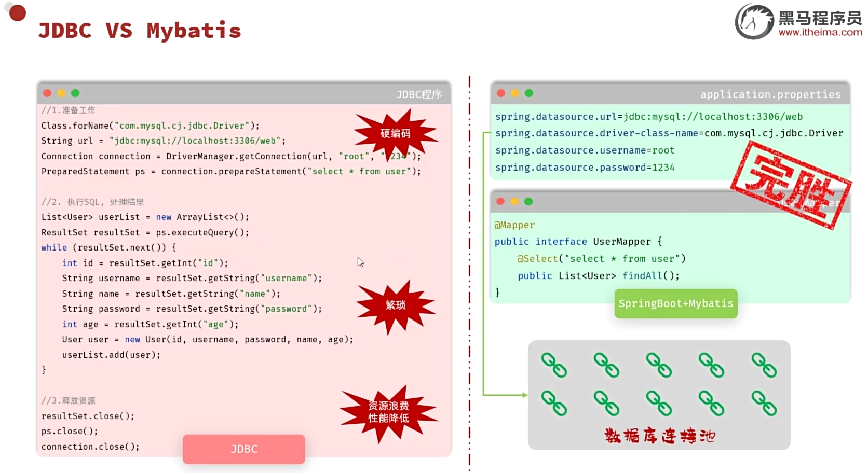
Task: Click the red dot in the JDBC程序 window
Action: [47, 93]
